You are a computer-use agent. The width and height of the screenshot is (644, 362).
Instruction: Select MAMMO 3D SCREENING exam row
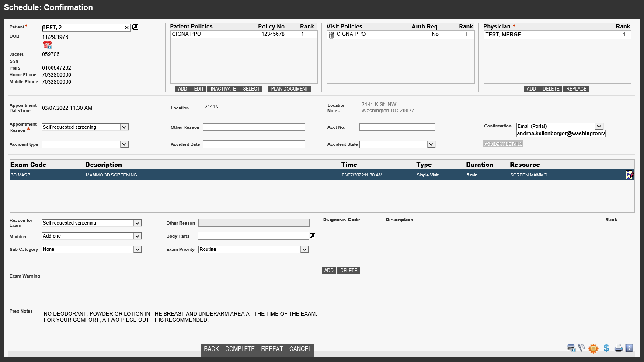tap(322, 175)
